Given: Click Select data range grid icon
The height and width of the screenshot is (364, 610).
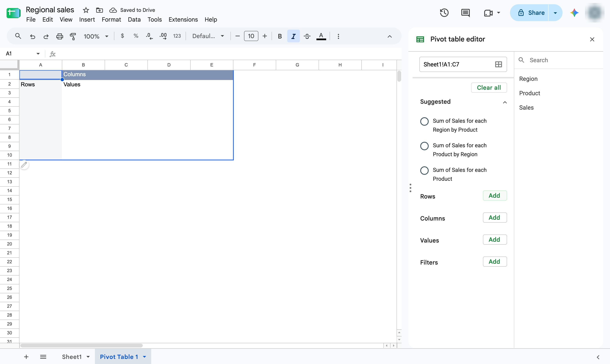Looking at the screenshot, I should 498,64.
